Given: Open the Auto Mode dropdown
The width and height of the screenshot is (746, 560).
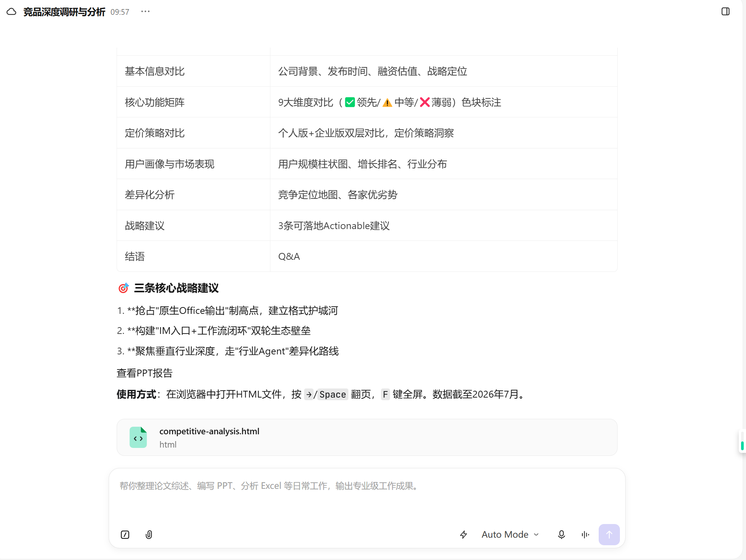Looking at the screenshot, I should pos(510,535).
